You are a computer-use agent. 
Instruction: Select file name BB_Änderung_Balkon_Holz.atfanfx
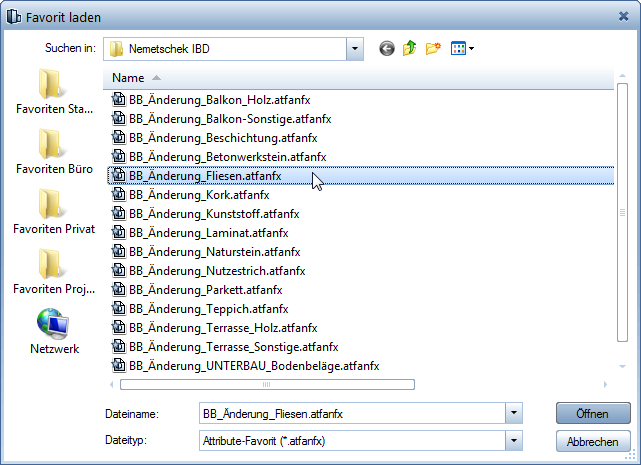tap(220, 100)
